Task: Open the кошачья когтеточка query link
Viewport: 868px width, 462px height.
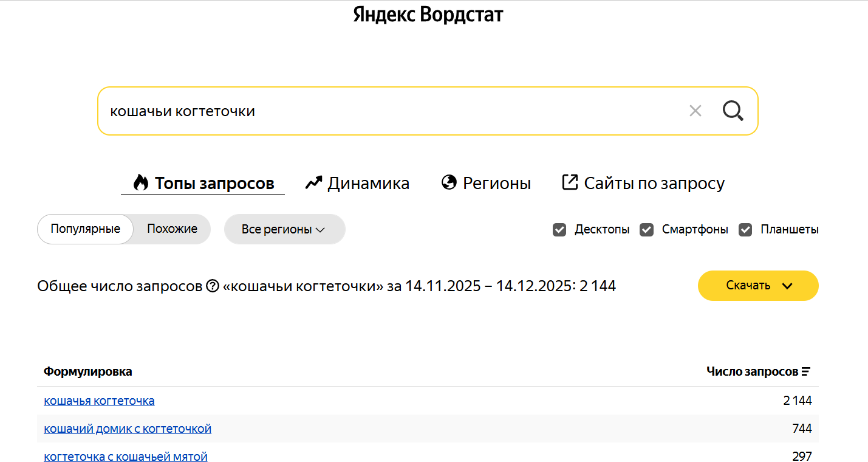Action: pyautogui.click(x=99, y=400)
